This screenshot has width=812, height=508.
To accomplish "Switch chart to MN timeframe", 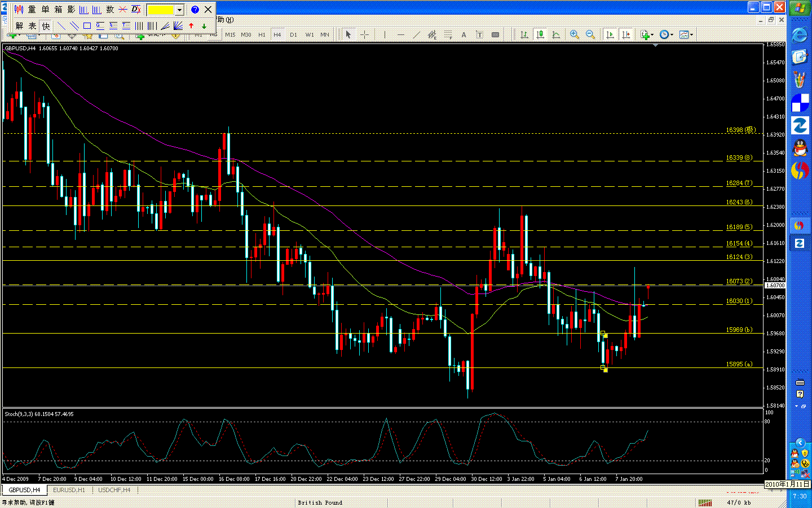I will 325,35.
